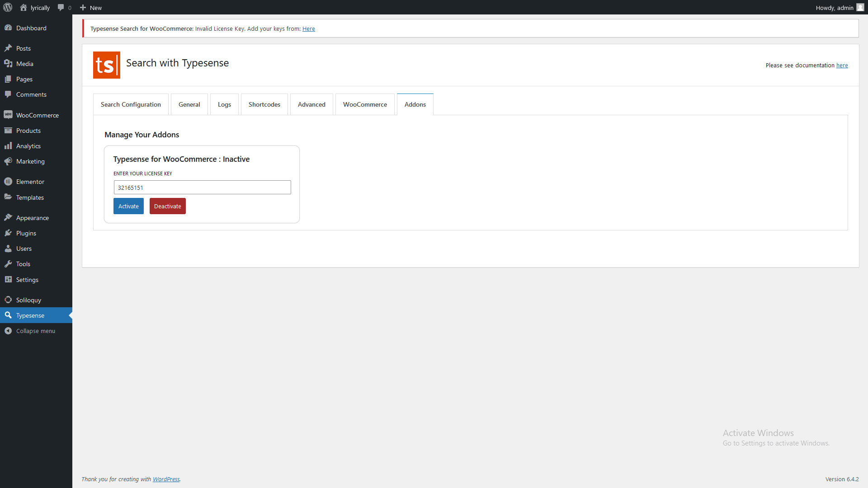868x488 pixels.
Task: Click the Typesense orange ts logo
Action: (106, 65)
